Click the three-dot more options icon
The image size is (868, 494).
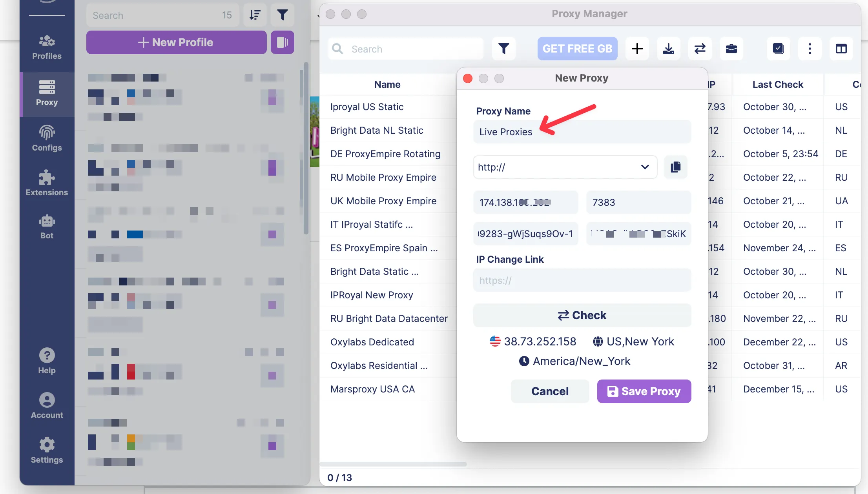click(x=810, y=48)
